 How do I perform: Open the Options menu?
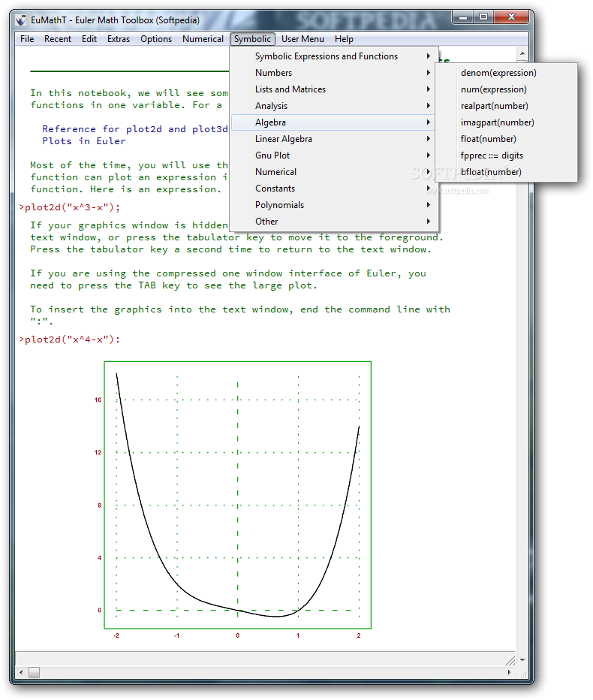pos(156,39)
